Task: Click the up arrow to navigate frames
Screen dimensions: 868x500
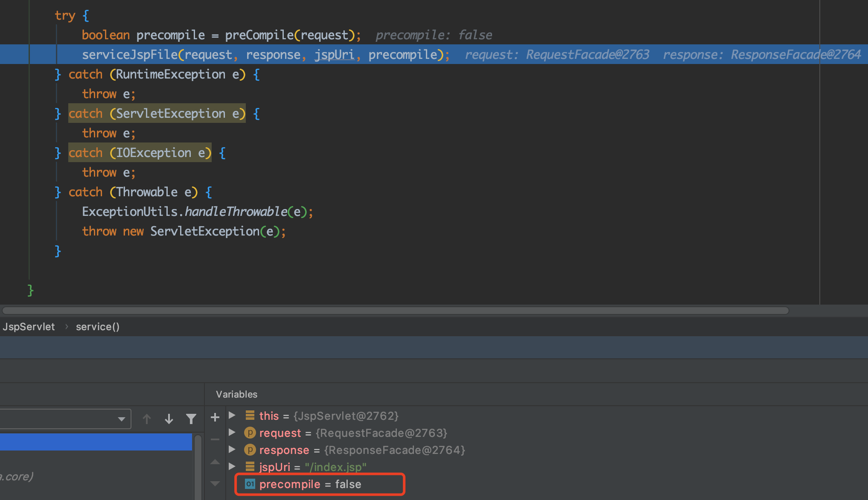Action: tap(147, 419)
